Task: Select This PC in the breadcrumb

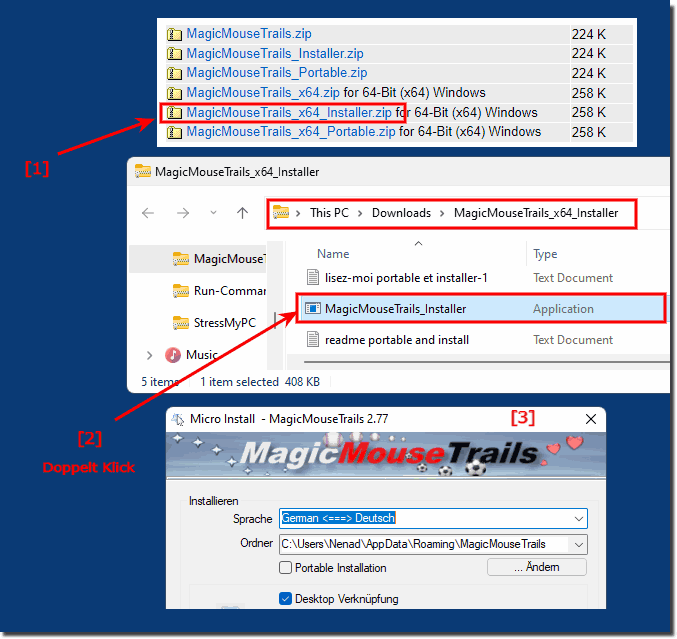Action: 329,213
